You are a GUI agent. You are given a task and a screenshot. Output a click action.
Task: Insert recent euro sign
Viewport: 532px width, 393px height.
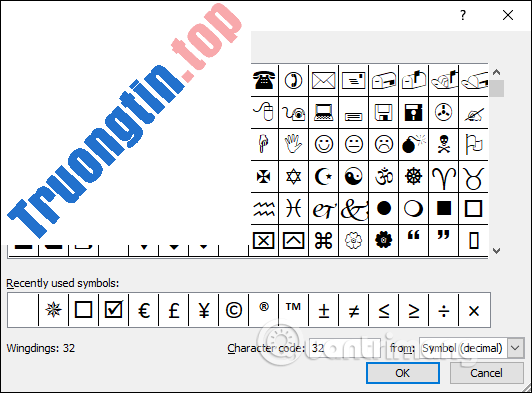pyautogui.click(x=144, y=310)
